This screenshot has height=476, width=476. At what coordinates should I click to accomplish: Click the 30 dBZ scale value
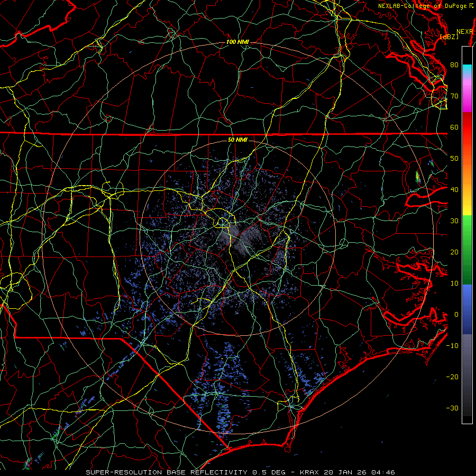454,221
